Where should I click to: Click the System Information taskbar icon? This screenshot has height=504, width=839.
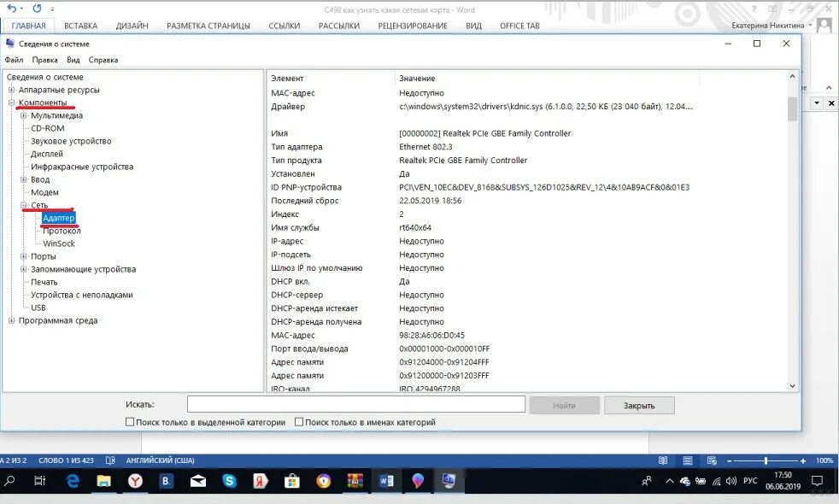(x=449, y=481)
